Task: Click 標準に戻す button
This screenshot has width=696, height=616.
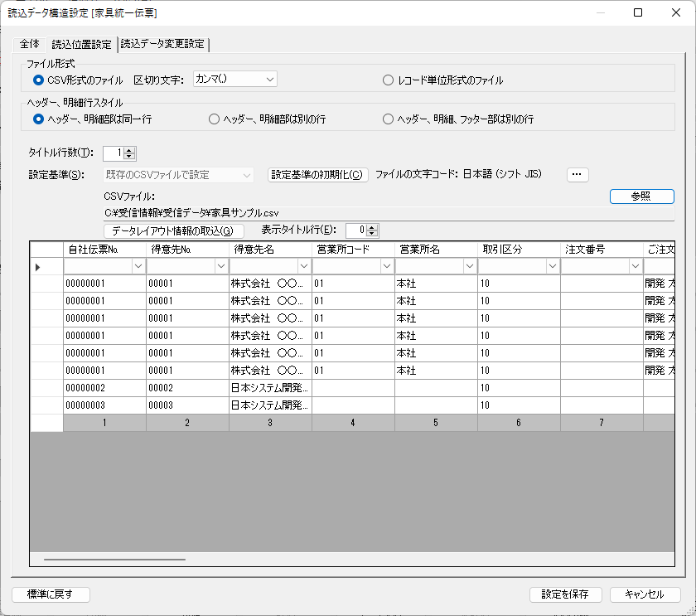Action: point(51,594)
